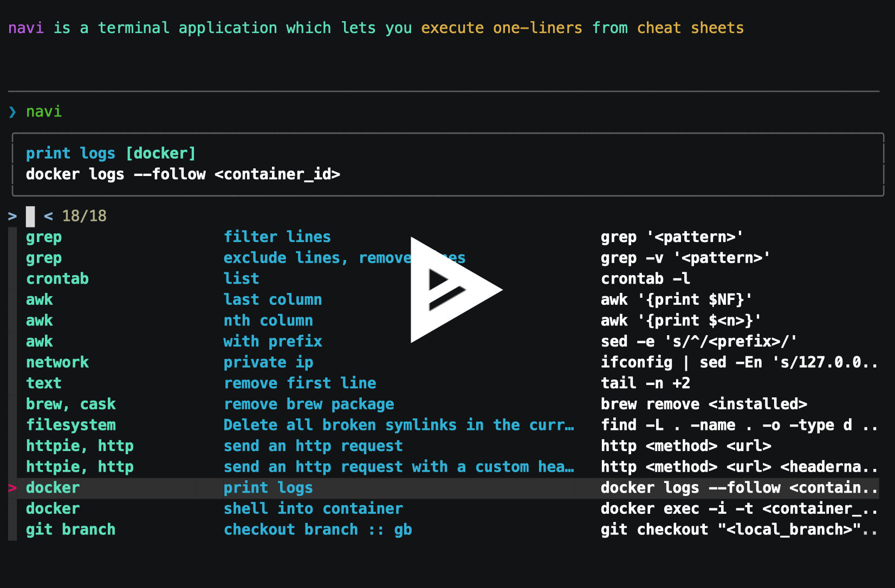Viewport: 895px width, 588px height.
Task: Click the 'brew remove <installed>' command
Action: click(704, 404)
